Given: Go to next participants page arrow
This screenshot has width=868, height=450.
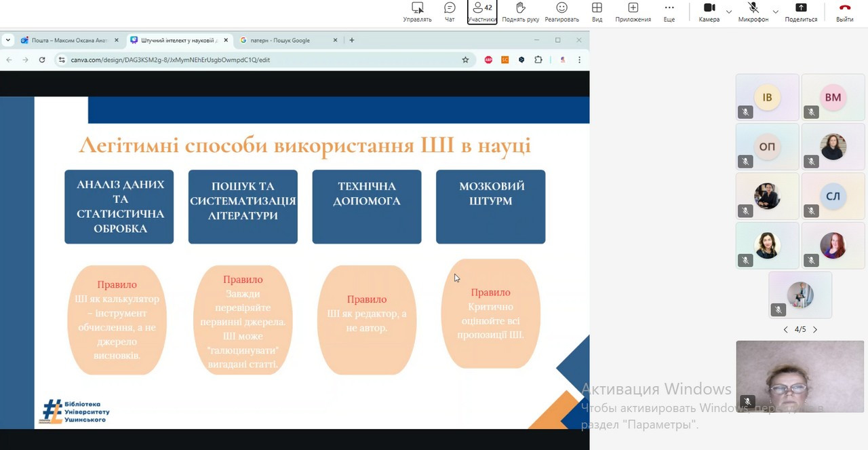Looking at the screenshot, I should [x=815, y=330].
